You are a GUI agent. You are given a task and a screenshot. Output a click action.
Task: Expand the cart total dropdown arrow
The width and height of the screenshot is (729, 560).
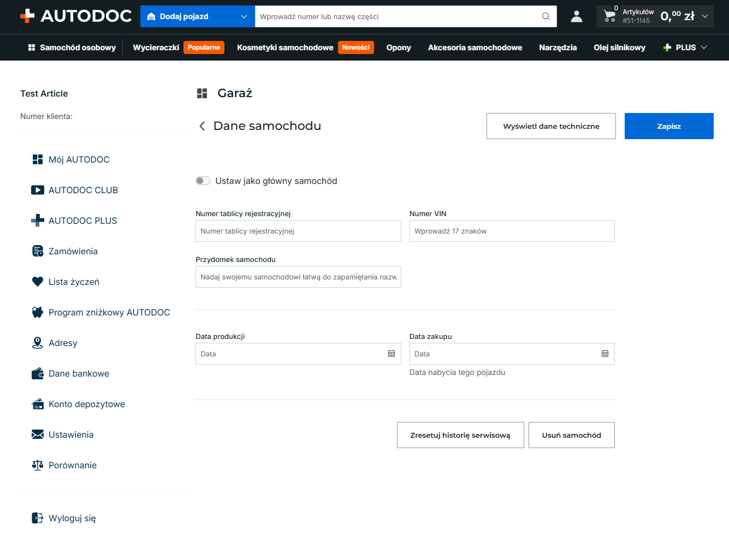pos(705,16)
